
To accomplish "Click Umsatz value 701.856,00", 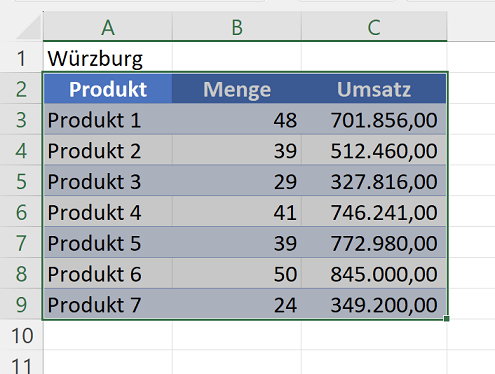I will (x=374, y=120).
